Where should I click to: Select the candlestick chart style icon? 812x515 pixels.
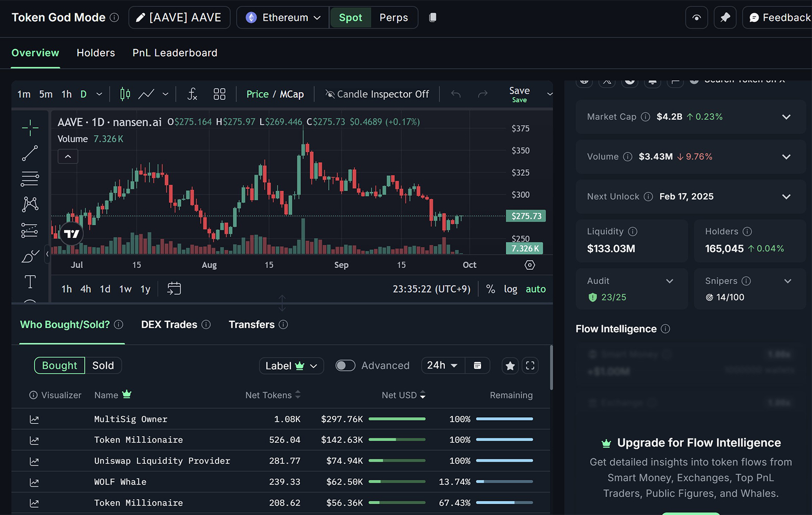point(125,94)
